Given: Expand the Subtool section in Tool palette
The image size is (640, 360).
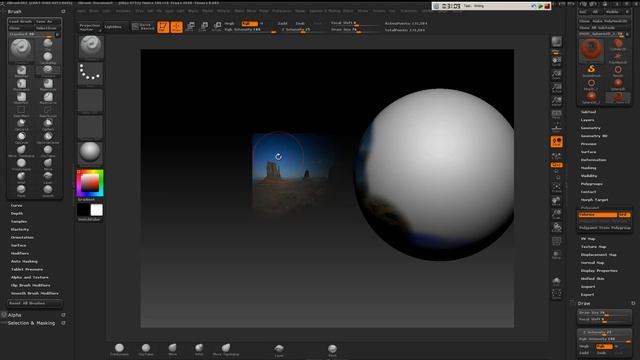Looking at the screenshot, I should [588, 112].
